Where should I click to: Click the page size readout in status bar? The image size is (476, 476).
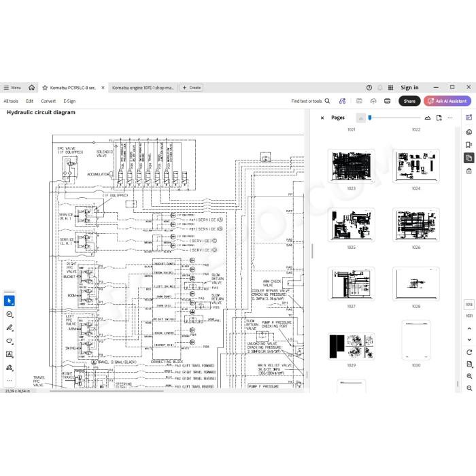coord(17,391)
